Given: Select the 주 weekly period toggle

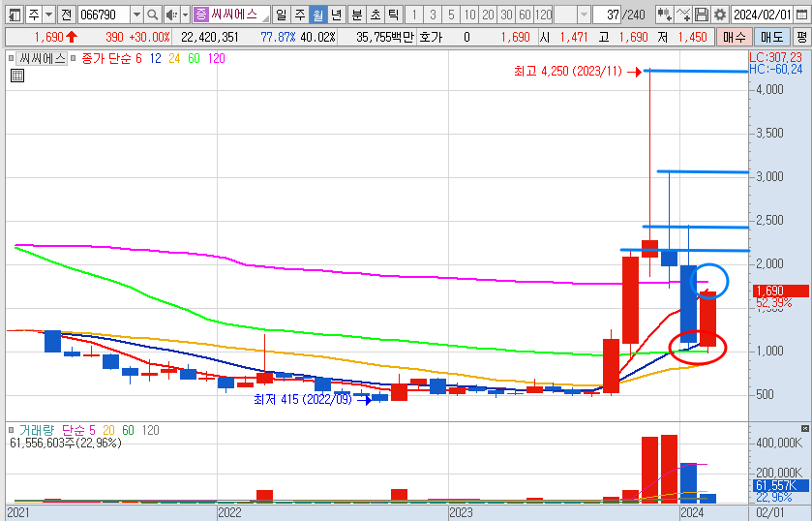Looking at the screenshot, I should coord(299,15).
